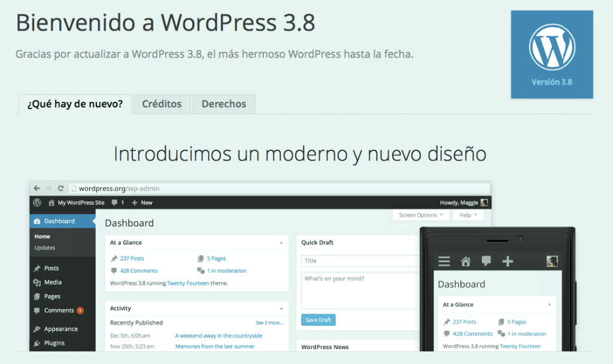Click the plus New icon in admin bar

click(135, 202)
